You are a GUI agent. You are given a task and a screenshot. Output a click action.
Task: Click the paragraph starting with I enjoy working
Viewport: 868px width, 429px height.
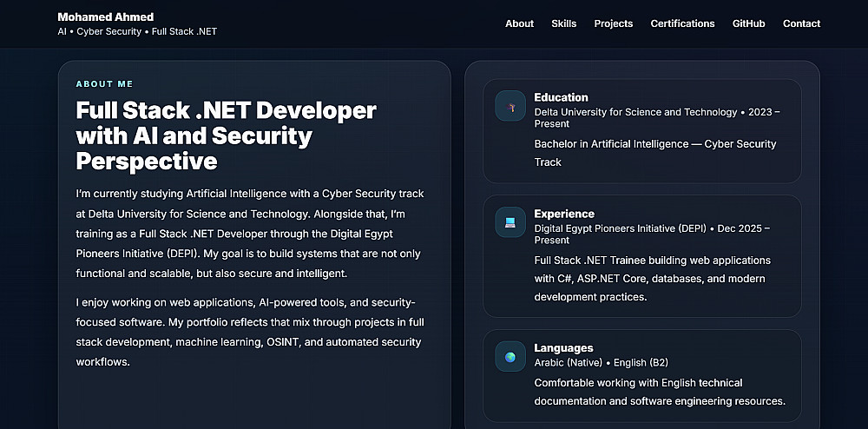click(248, 332)
